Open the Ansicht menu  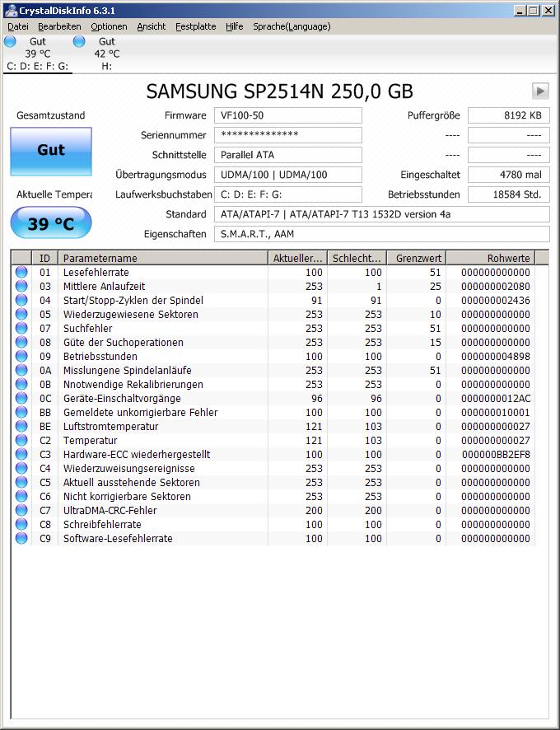point(152,26)
